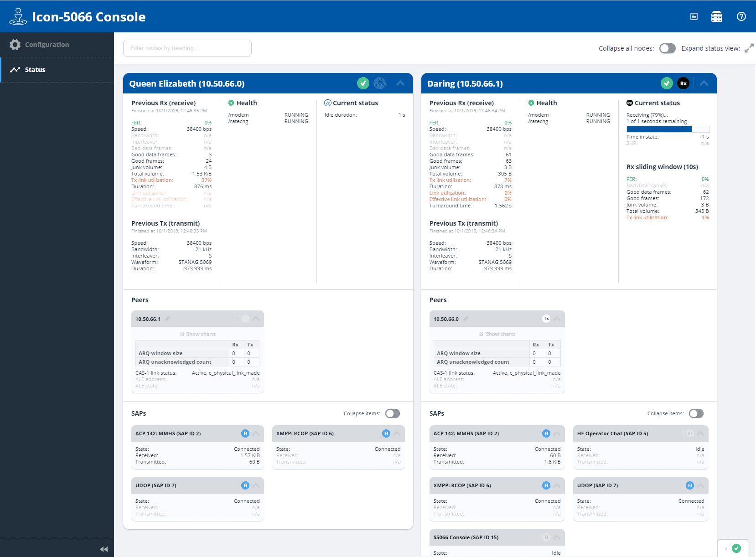Open the server rack icon in header
Viewport: 756px width, 557px height.
pyautogui.click(x=716, y=17)
